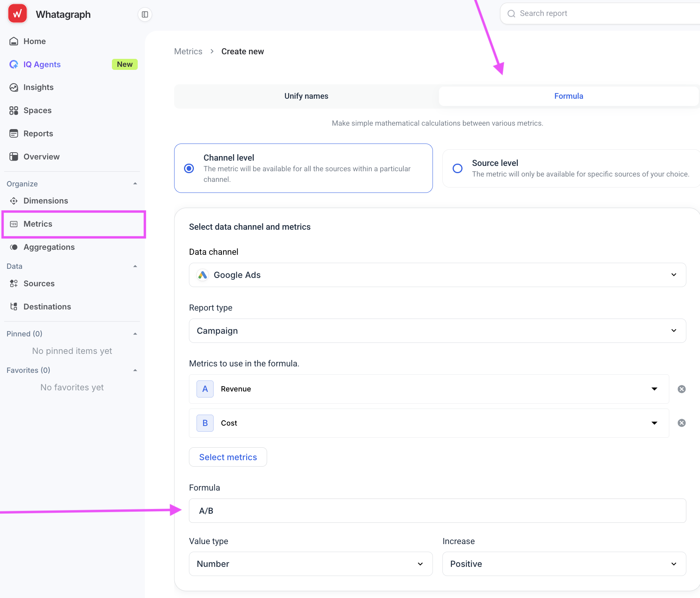The width and height of the screenshot is (700, 598).
Task: Open Overview in the sidebar
Action: pos(41,157)
